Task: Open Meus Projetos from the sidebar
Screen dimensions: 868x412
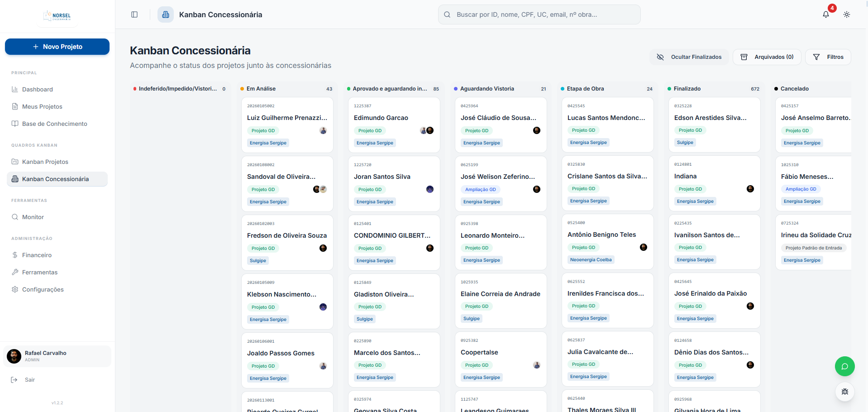Action: [x=42, y=106]
